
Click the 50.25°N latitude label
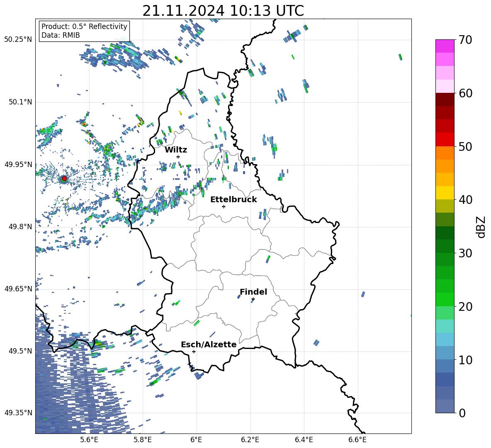click(x=18, y=40)
